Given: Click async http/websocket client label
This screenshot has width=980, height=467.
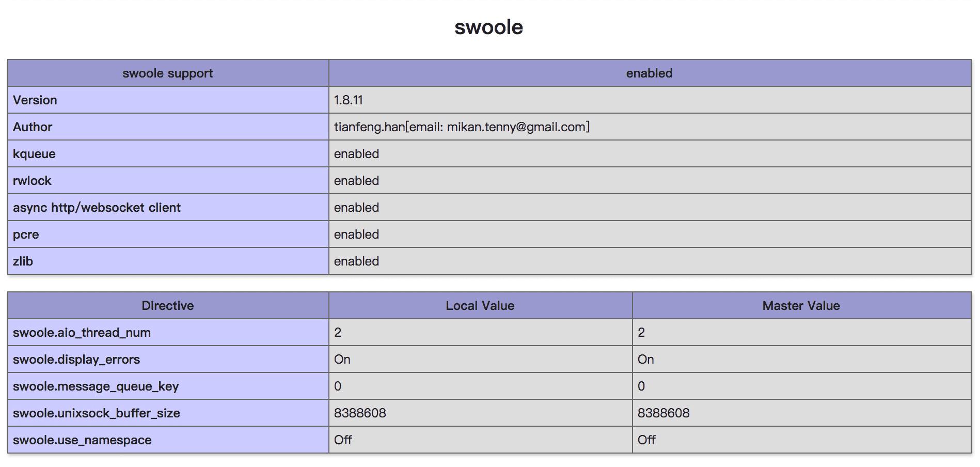Looking at the screenshot, I should point(97,208).
